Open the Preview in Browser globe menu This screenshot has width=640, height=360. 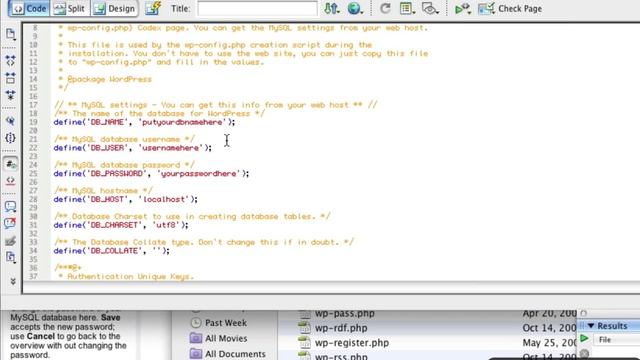coord(355,8)
